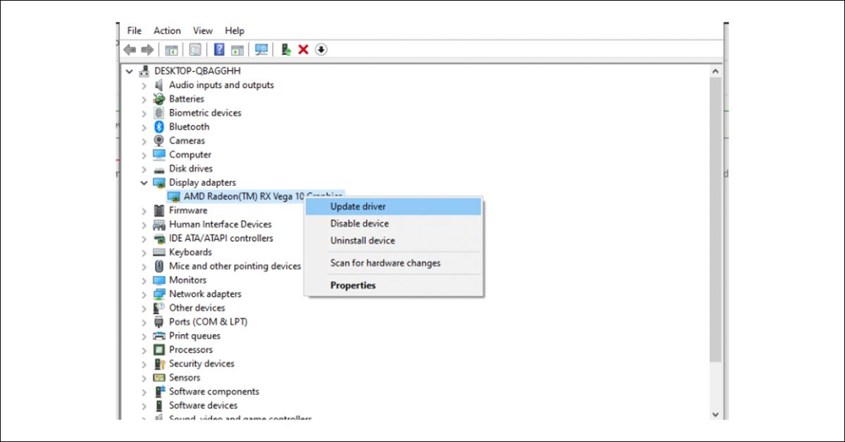Expand the Network adapters category
Viewport: 845px width, 442px height.
click(144, 294)
